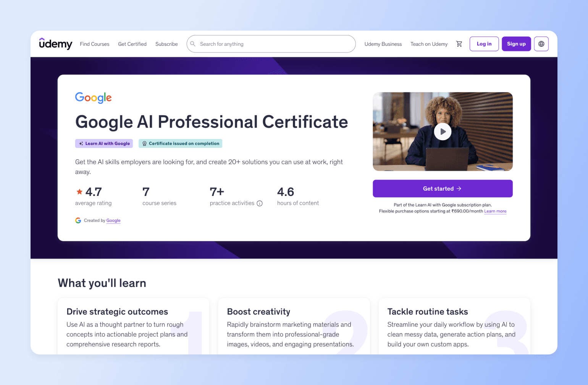Click into the Search for anything field
The image size is (588, 385).
271,44
